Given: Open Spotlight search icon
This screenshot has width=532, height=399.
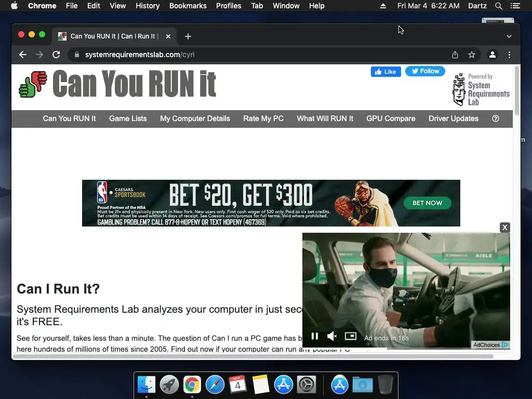Looking at the screenshot, I should tap(498, 6).
